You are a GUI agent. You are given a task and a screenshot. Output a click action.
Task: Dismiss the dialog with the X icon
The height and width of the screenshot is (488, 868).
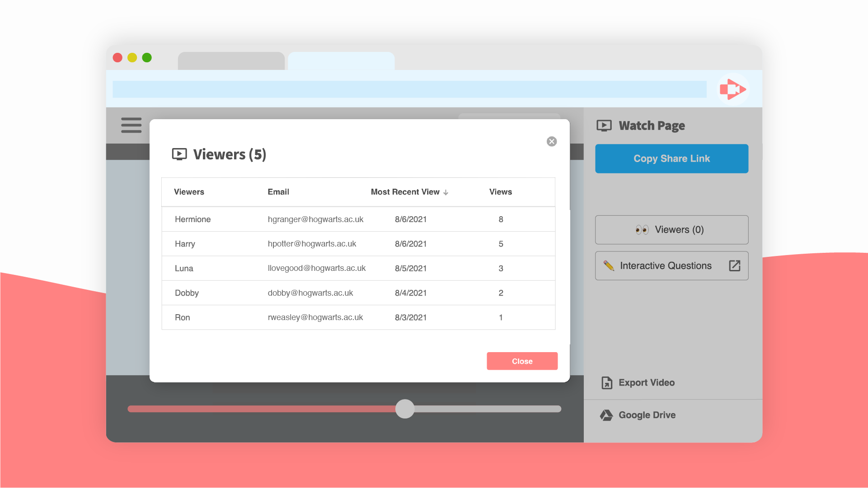pyautogui.click(x=551, y=141)
